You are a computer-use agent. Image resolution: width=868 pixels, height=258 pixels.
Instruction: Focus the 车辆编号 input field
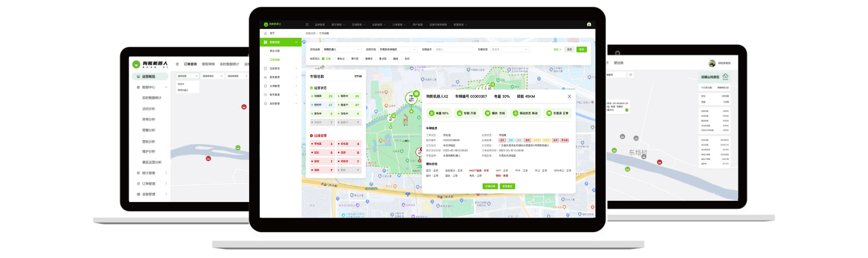click(x=453, y=50)
